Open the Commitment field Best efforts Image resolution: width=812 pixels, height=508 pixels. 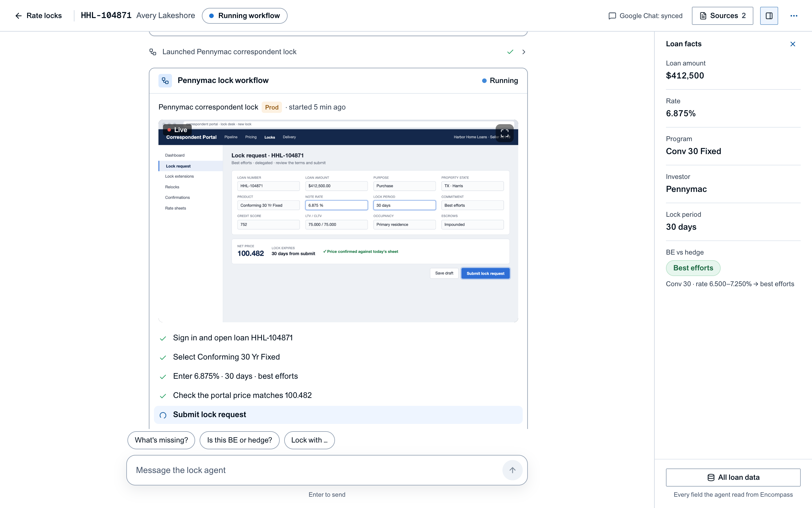[x=473, y=205]
